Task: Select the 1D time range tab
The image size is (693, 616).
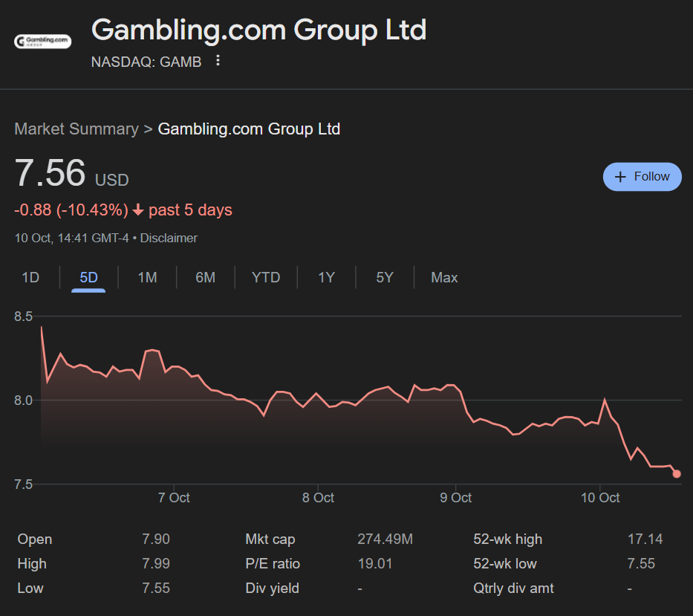Action: pyautogui.click(x=30, y=278)
